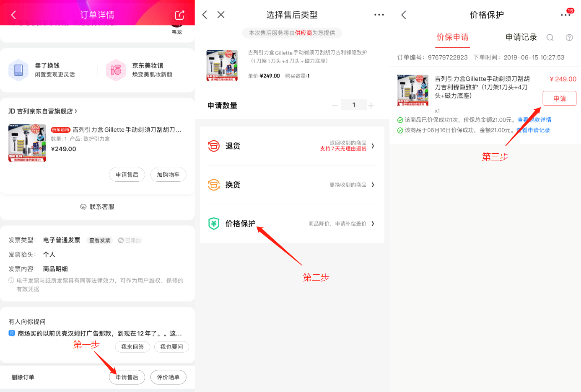This screenshot has width=581, height=392.
Task: Tap 申请售后 under the product card
Action: coord(127,175)
